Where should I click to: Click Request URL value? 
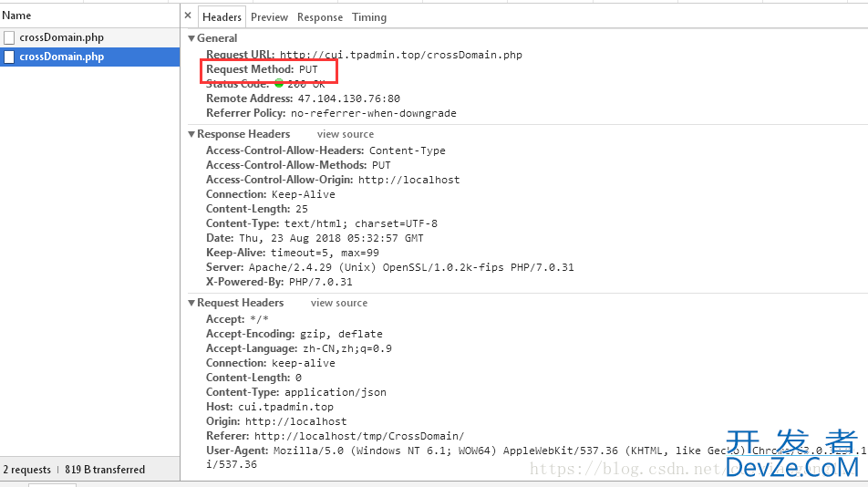(x=401, y=55)
